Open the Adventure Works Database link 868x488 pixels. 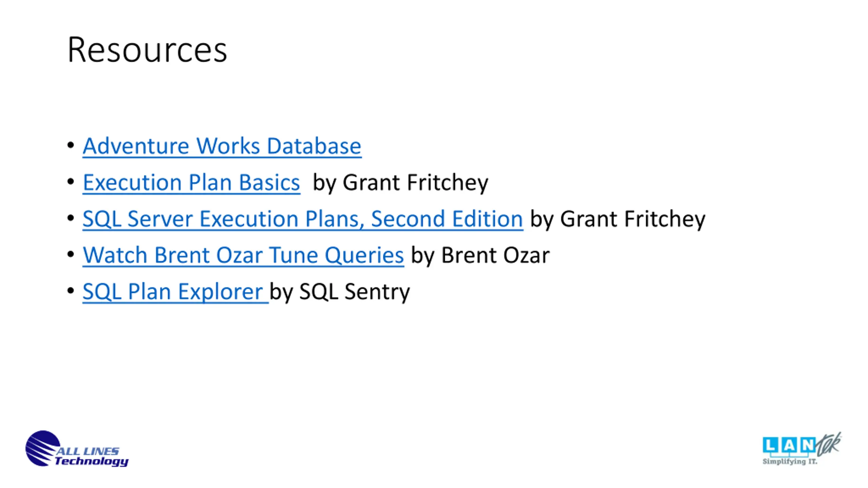click(222, 146)
